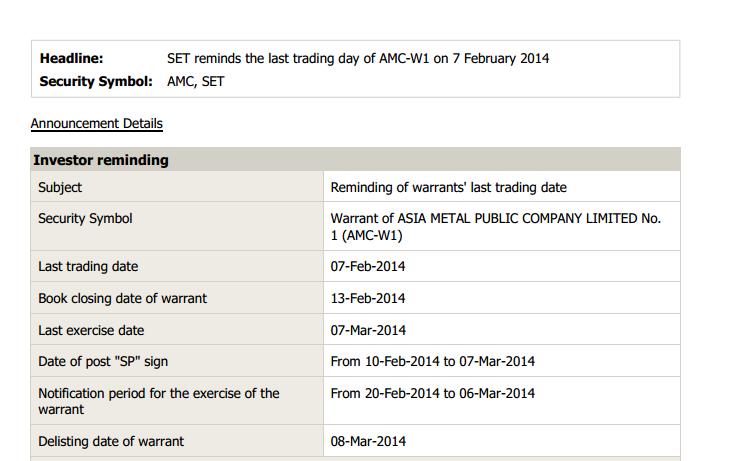The height and width of the screenshot is (461, 753).
Task: Click the 13-Feb-2014 date value
Action: 368,298
